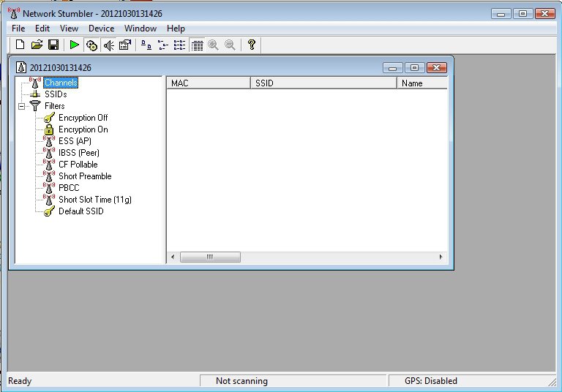Select the Short Slot Time (11g) filter

[x=95, y=200]
